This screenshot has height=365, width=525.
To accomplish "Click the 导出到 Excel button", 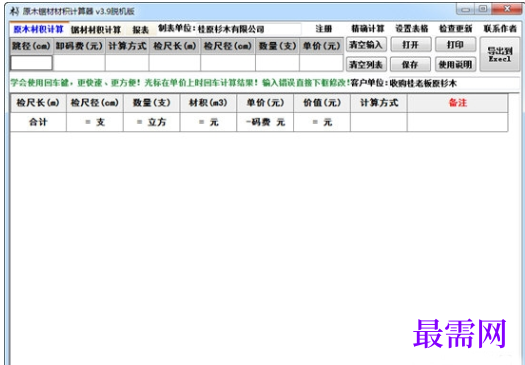I will point(500,55).
